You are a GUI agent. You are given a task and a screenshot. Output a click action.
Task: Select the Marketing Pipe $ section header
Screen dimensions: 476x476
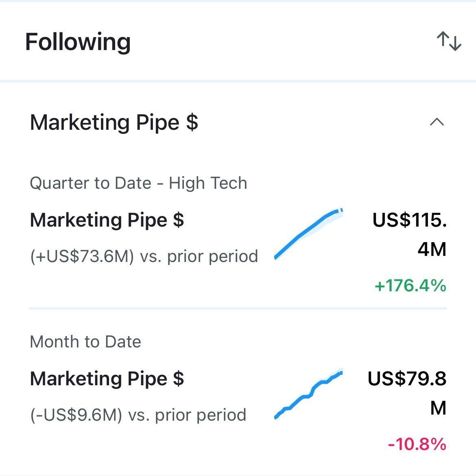114,122
